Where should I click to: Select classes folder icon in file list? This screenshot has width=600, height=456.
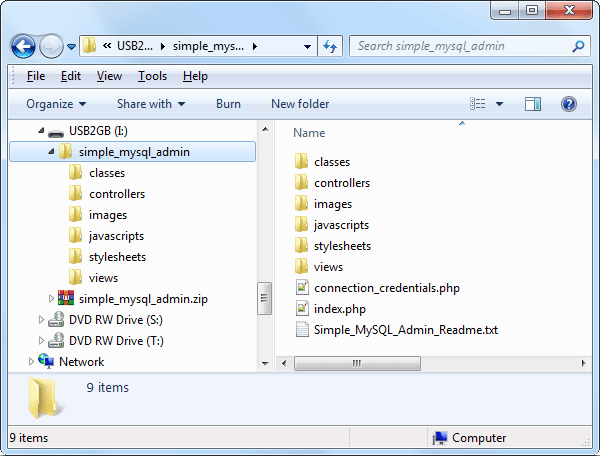click(x=302, y=161)
